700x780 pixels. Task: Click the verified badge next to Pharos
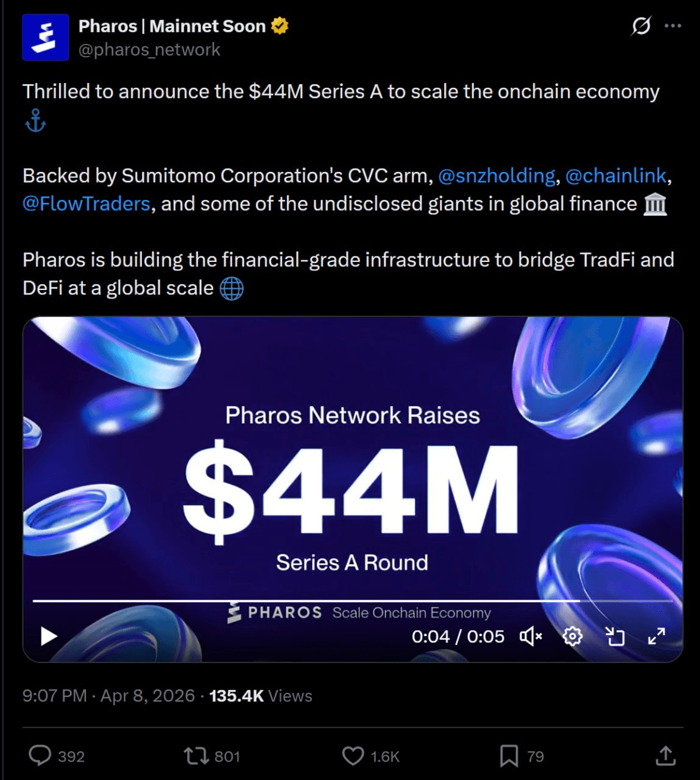[x=280, y=26]
